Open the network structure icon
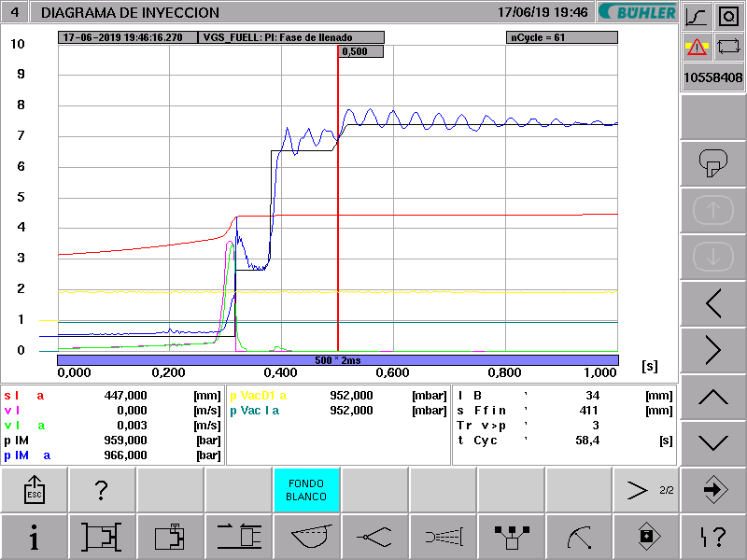The image size is (747, 560). 511,538
